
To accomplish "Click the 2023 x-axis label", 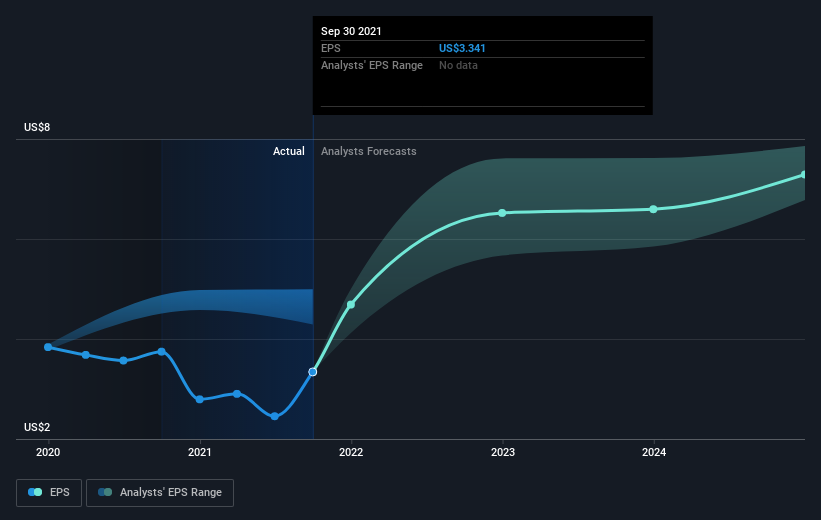I will click(x=502, y=451).
